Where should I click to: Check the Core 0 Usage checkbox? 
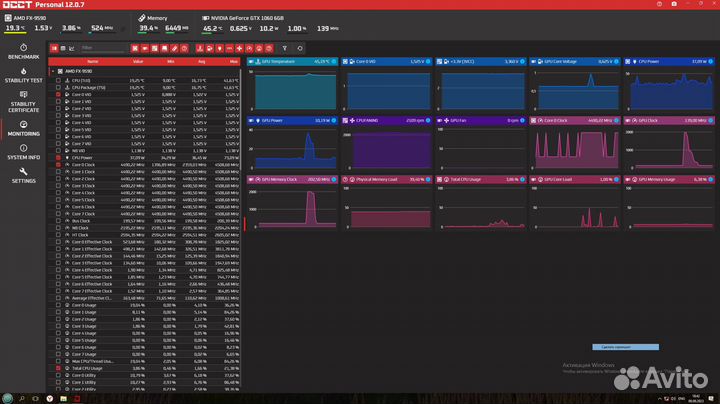(x=58, y=305)
